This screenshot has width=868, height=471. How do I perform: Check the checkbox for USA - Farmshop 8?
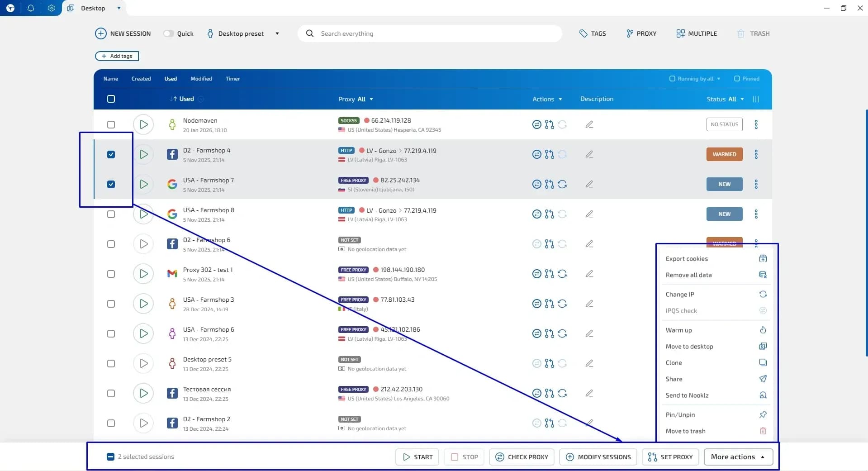click(x=111, y=214)
